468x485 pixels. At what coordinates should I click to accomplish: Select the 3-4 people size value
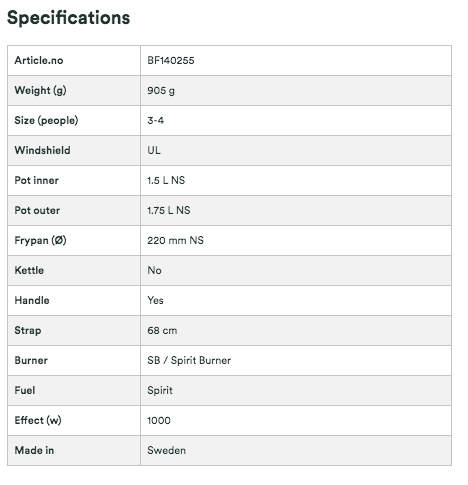point(156,120)
